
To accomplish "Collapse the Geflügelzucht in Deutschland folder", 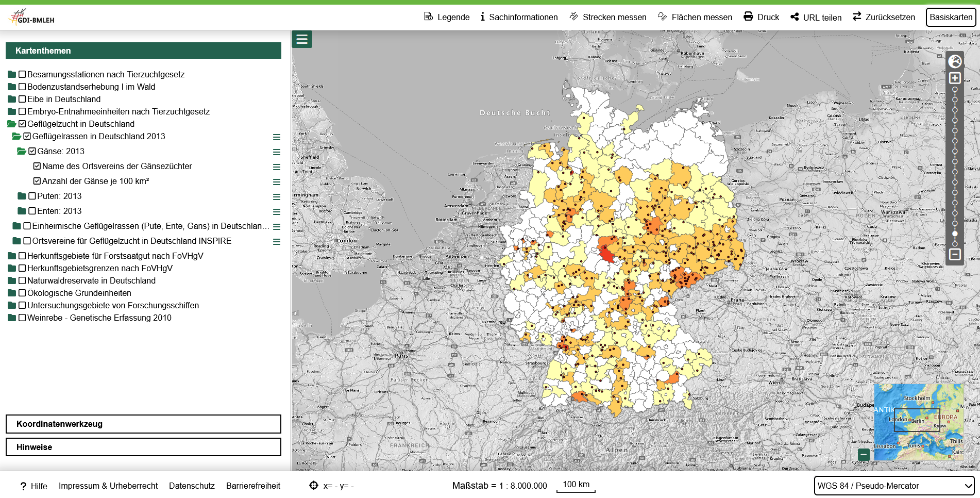I will (12, 124).
